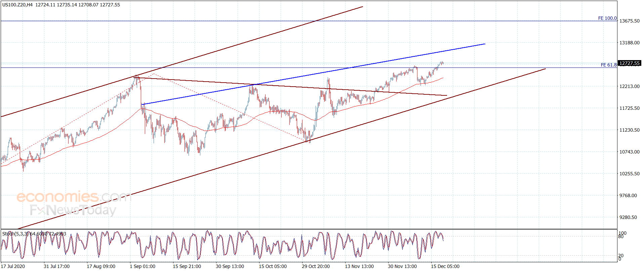Select the 13675.50 price axis label
Screen dimensions: 644x271
[630, 21]
